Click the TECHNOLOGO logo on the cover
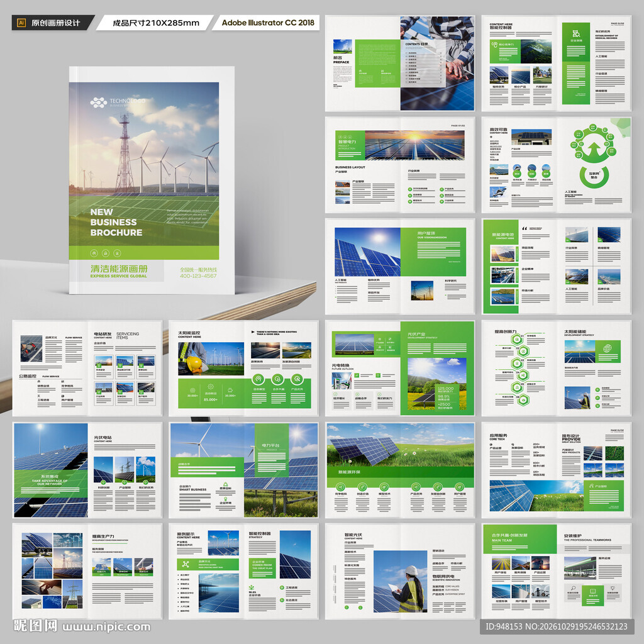Screen dimensions: 644x644 point(118,103)
